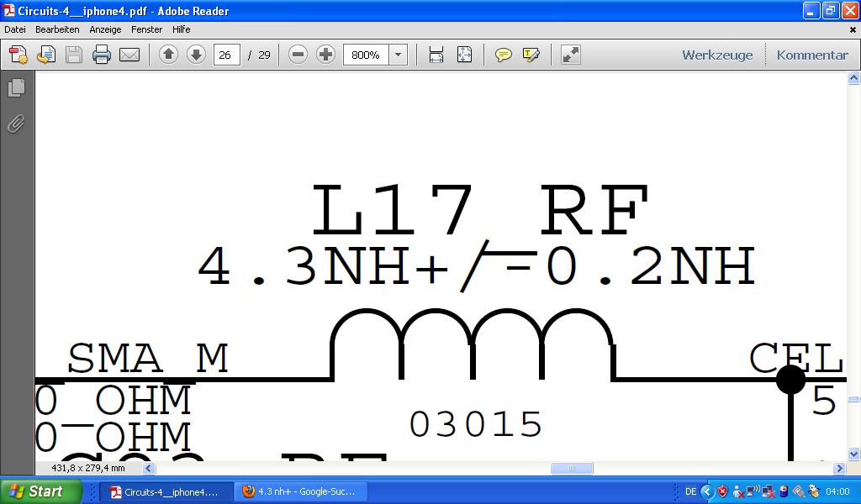Click the page number input field
This screenshot has width=861, height=504.
[x=226, y=55]
